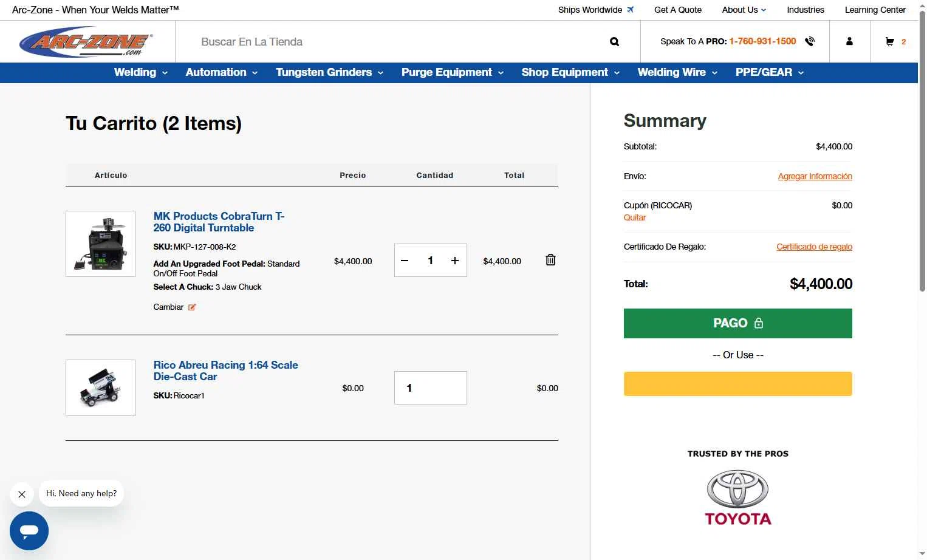Increase CobraTurn quantity with plus button
Image resolution: width=927 pixels, height=560 pixels.
pyautogui.click(x=455, y=261)
